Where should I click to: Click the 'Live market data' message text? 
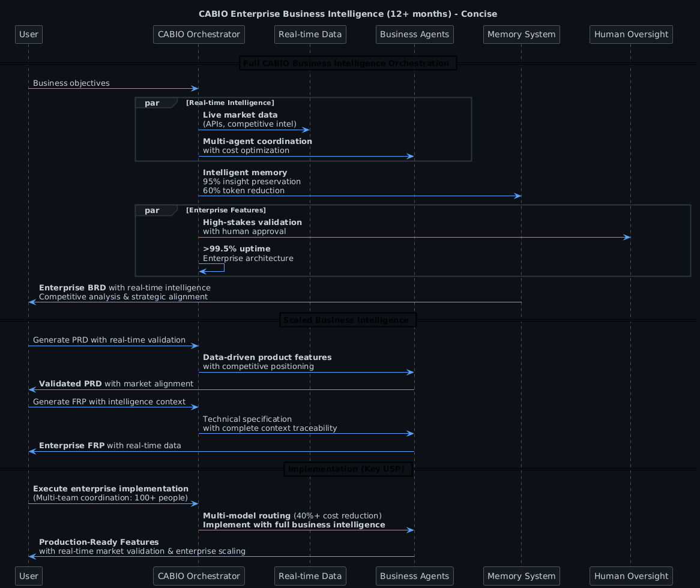pyautogui.click(x=240, y=115)
